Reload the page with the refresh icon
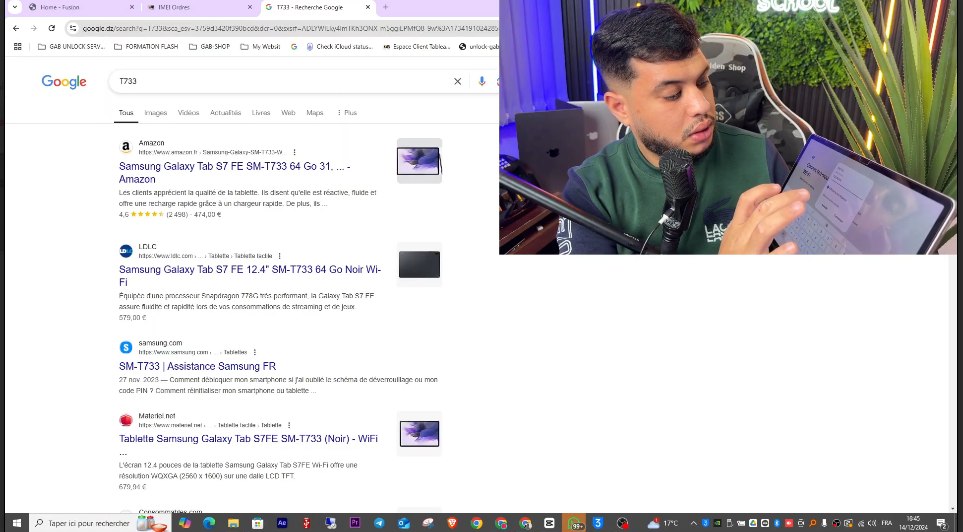 coord(52,28)
